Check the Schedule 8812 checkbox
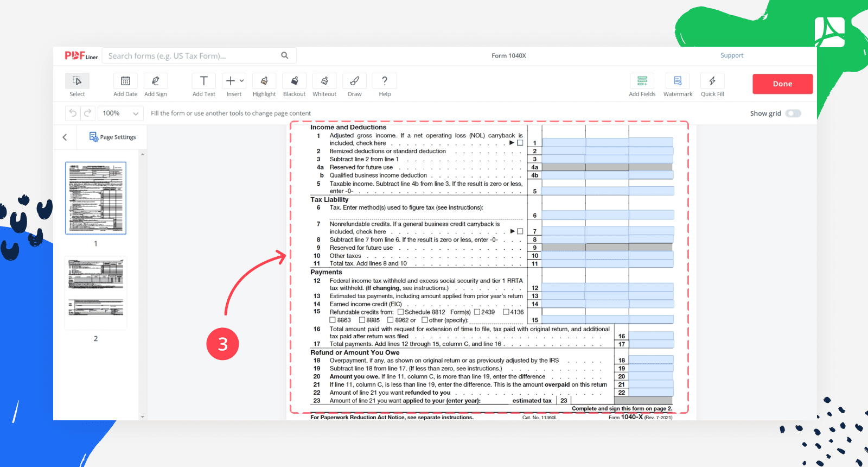The width and height of the screenshot is (868, 467). click(x=401, y=312)
